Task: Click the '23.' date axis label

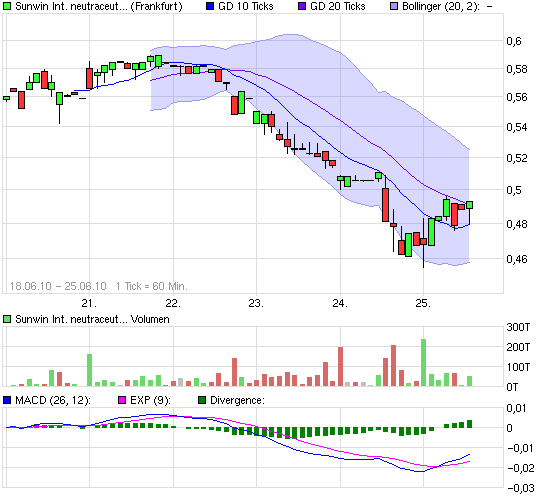Action: tap(256, 303)
